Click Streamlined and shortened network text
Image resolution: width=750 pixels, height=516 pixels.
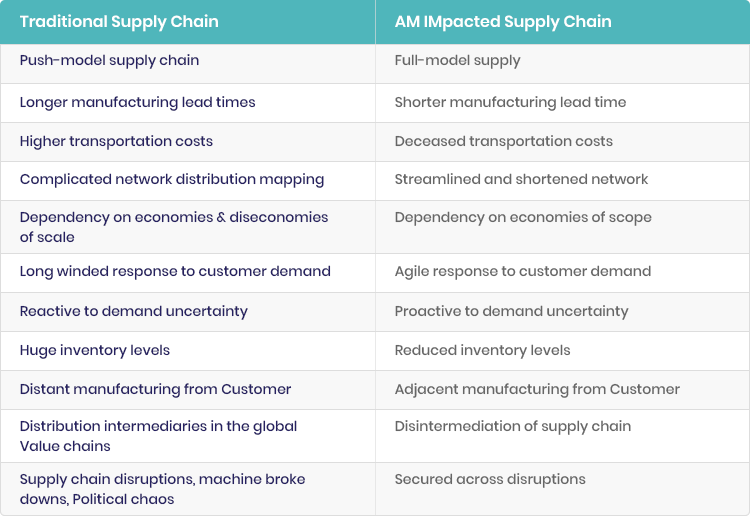point(521,179)
